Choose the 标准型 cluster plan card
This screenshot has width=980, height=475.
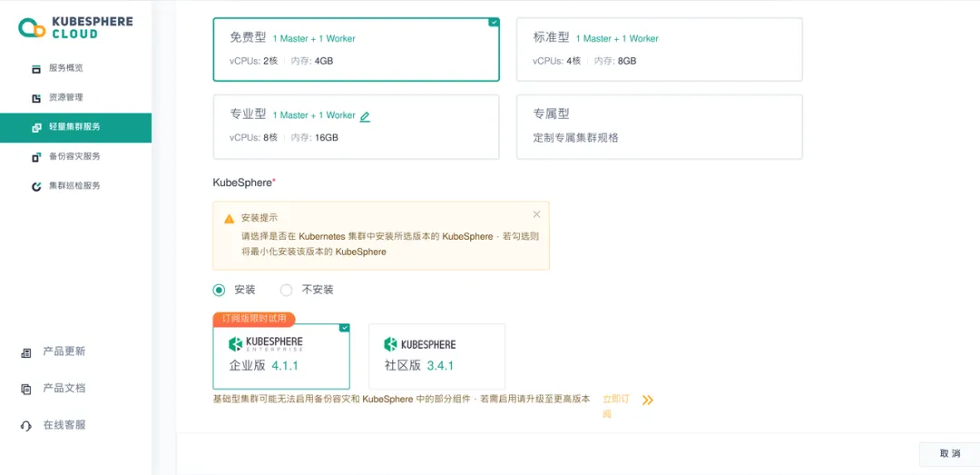tap(660, 49)
